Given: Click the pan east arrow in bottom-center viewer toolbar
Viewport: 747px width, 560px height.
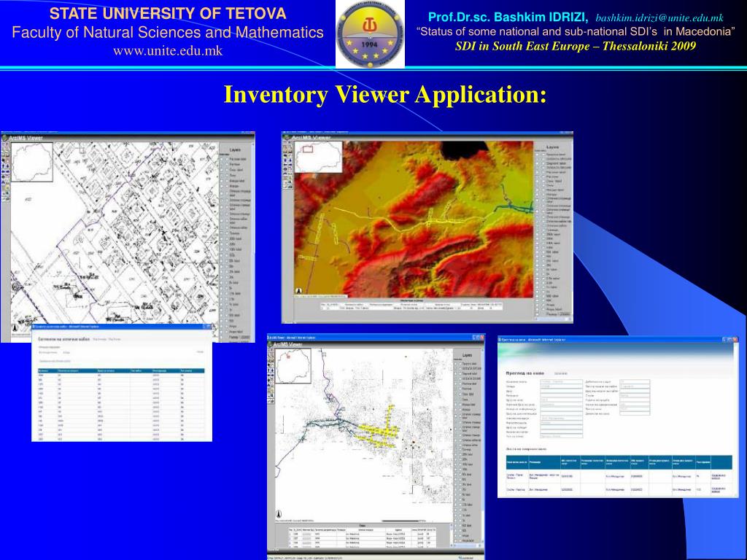Looking at the screenshot, I should pos(273,376).
